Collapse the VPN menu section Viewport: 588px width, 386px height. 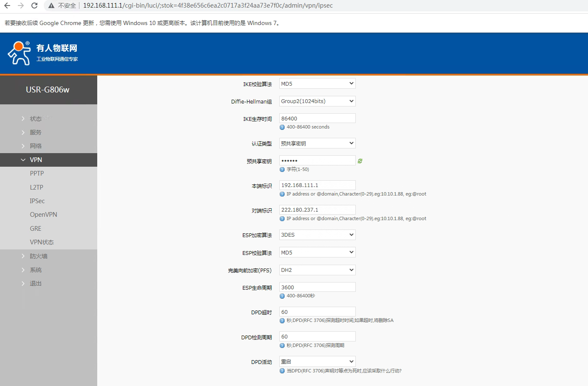pyautogui.click(x=36, y=160)
